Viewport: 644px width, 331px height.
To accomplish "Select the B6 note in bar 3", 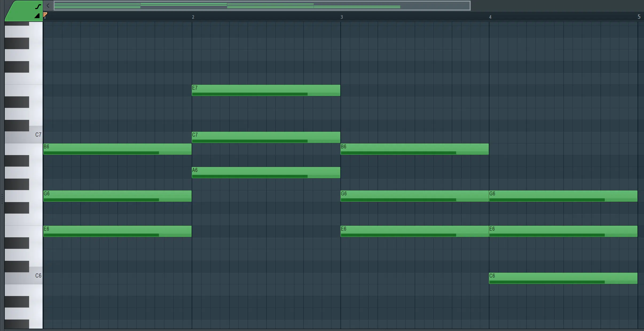I will click(x=415, y=149).
